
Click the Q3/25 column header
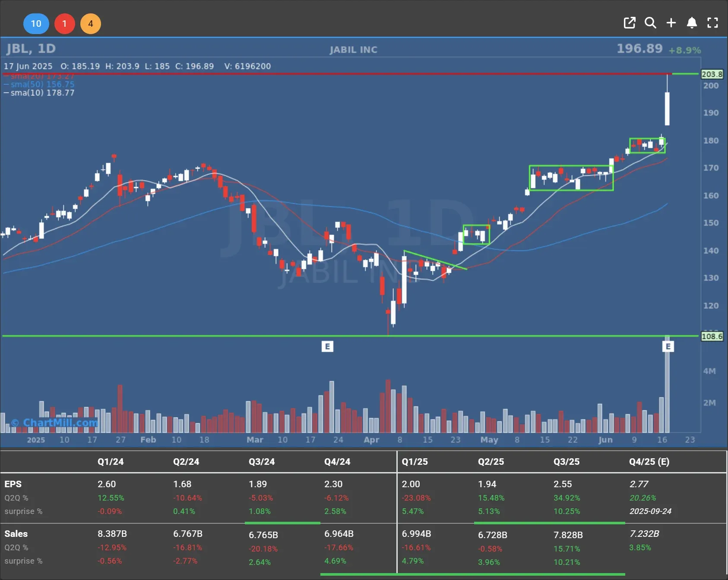pos(567,461)
